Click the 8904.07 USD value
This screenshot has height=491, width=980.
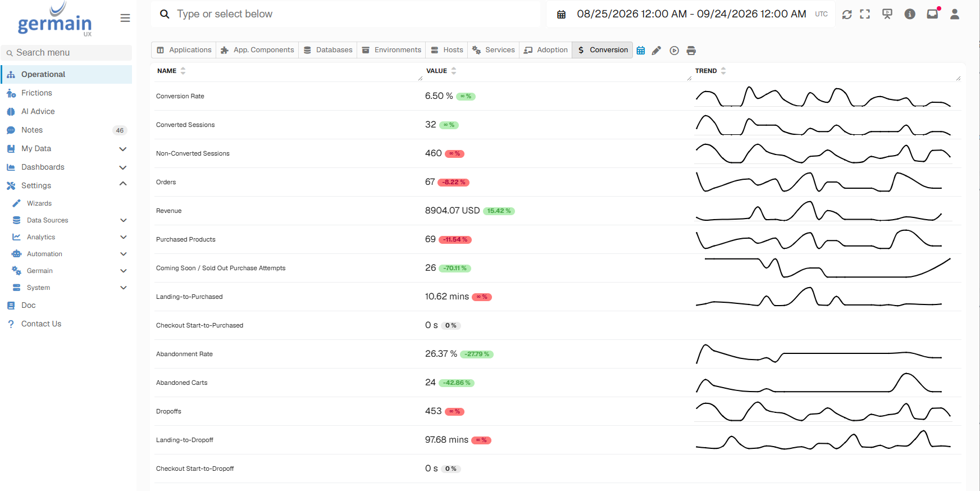[452, 211]
